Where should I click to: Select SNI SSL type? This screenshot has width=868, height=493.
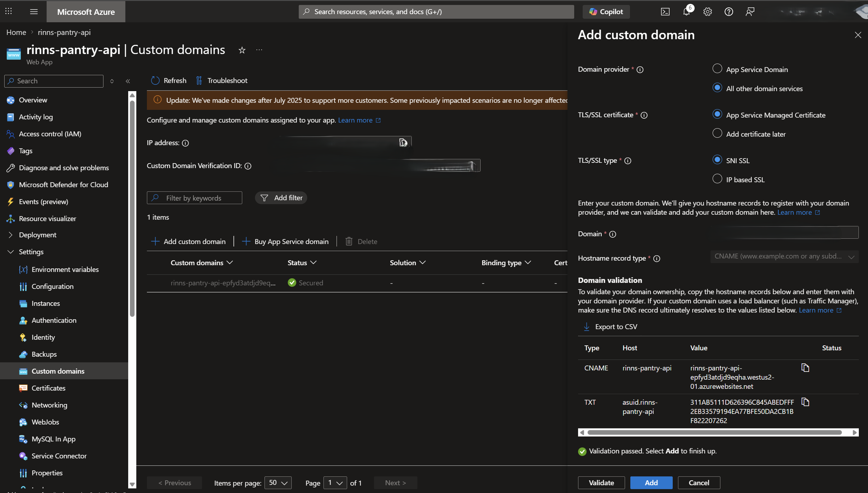coord(717,160)
